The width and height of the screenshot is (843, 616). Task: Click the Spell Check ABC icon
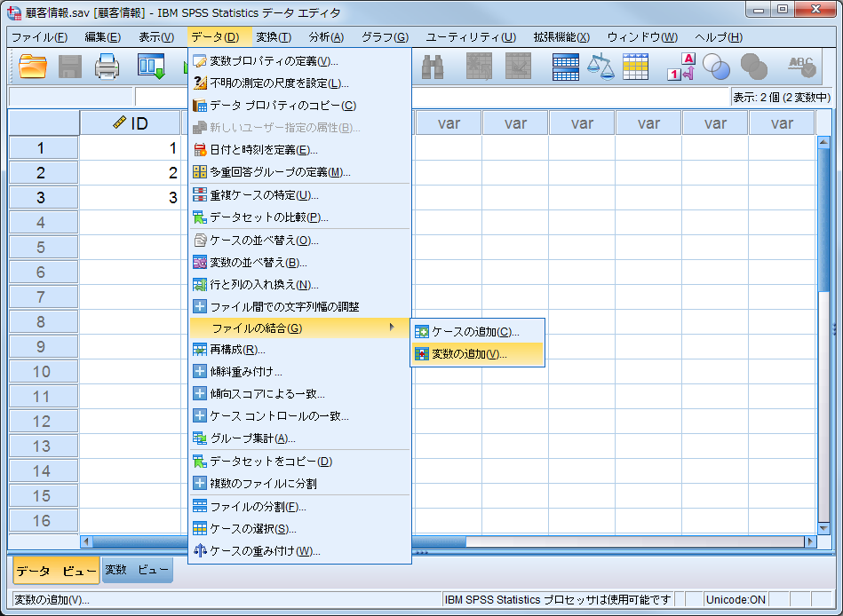pos(802,67)
